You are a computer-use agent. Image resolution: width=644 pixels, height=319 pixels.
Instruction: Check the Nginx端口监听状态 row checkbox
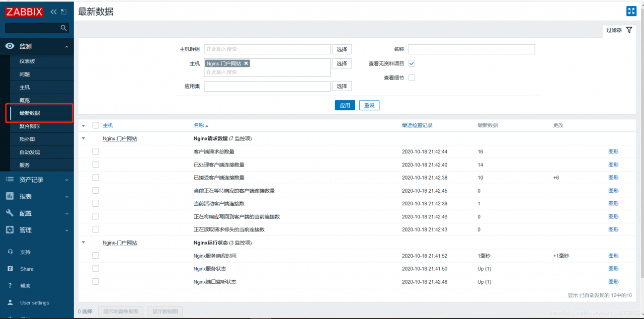(96, 282)
